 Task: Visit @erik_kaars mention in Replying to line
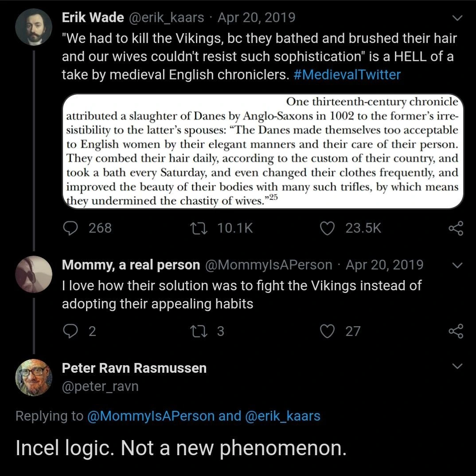click(282, 416)
